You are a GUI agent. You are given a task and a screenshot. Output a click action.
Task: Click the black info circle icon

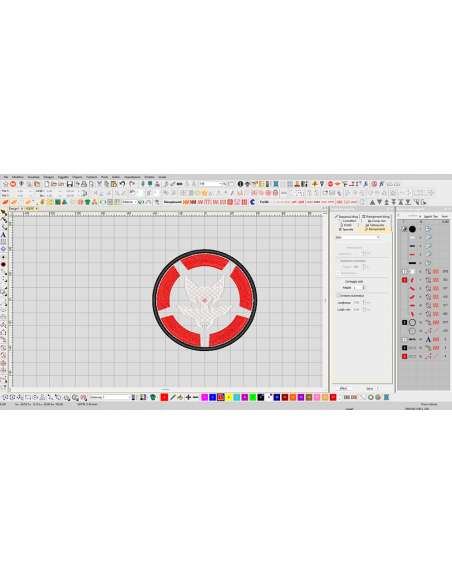tap(240, 184)
